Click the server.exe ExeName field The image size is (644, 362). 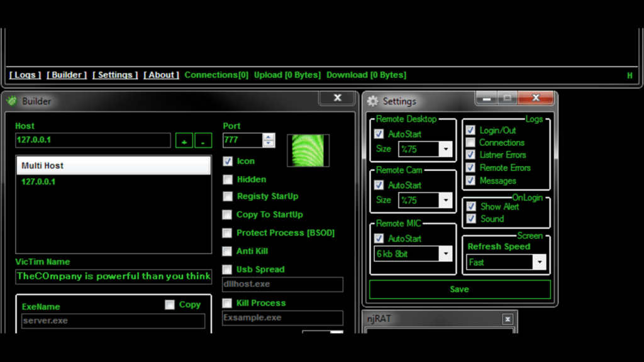click(x=113, y=321)
